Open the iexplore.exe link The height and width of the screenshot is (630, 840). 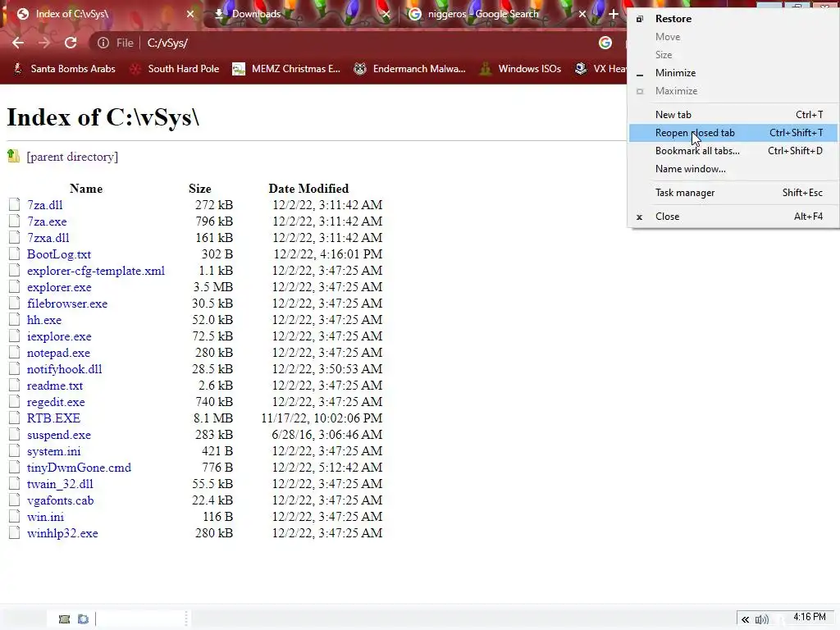click(59, 336)
